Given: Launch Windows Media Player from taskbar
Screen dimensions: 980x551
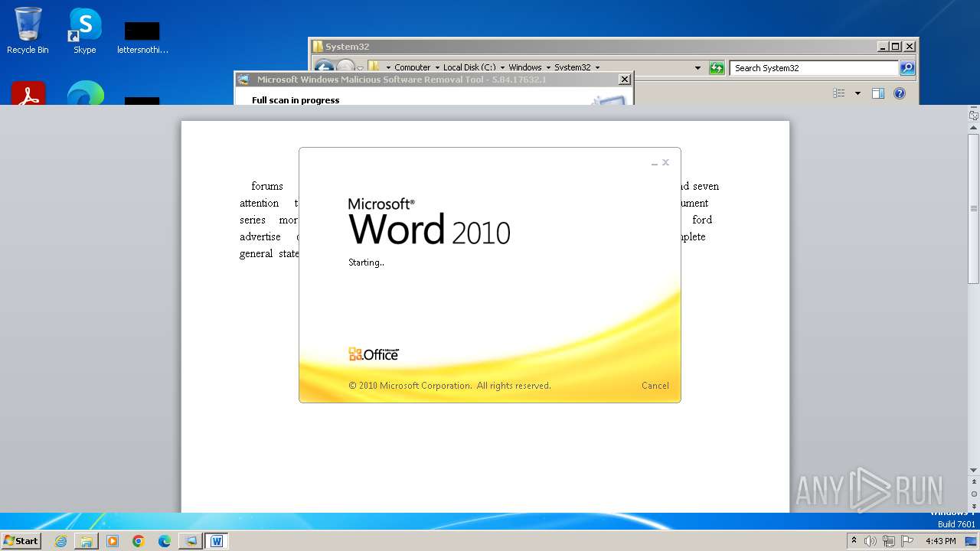Looking at the screenshot, I should click(113, 541).
